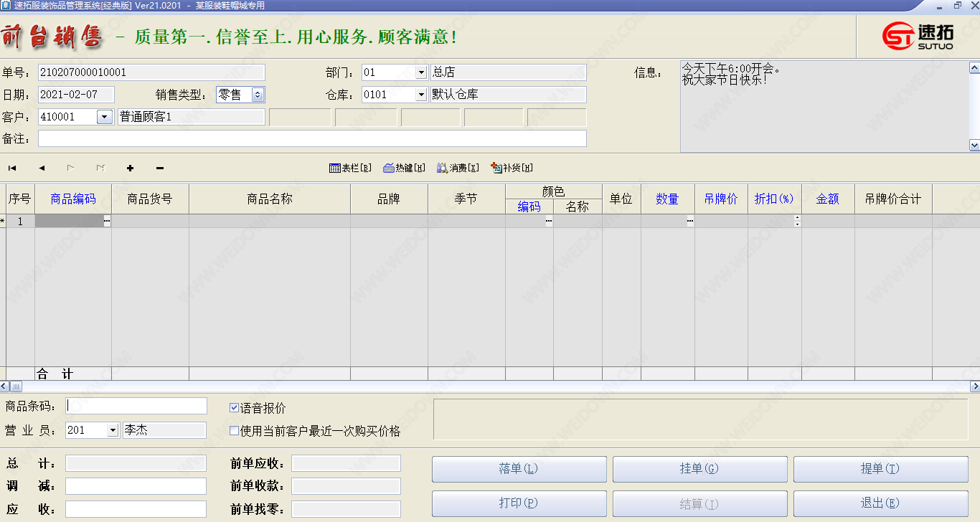Click 金额 column header
This screenshot has height=522, width=980.
click(x=828, y=199)
